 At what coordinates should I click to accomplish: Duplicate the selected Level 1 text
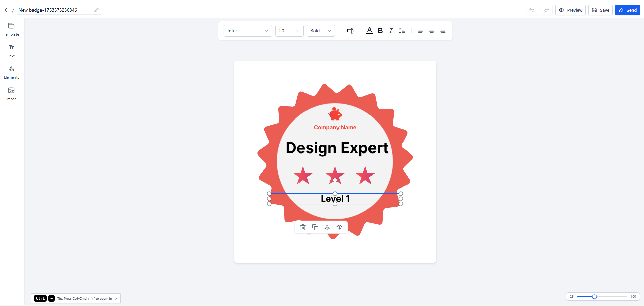[x=315, y=227]
